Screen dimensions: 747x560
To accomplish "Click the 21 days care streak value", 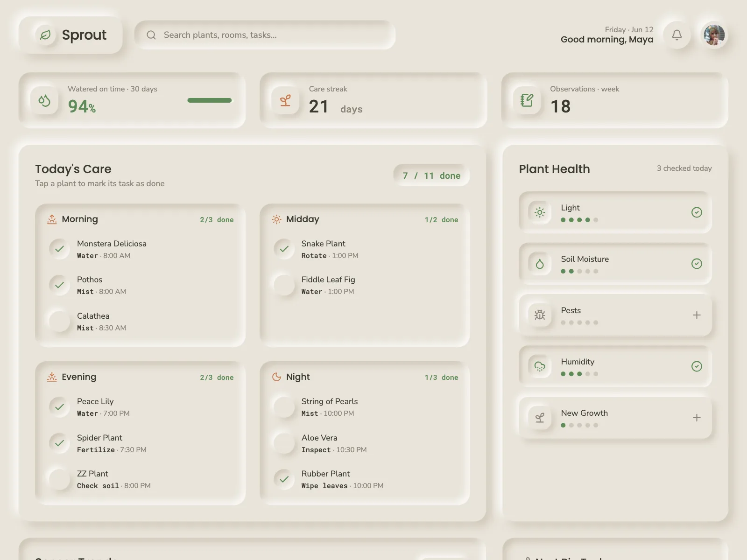I will [x=336, y=107].
